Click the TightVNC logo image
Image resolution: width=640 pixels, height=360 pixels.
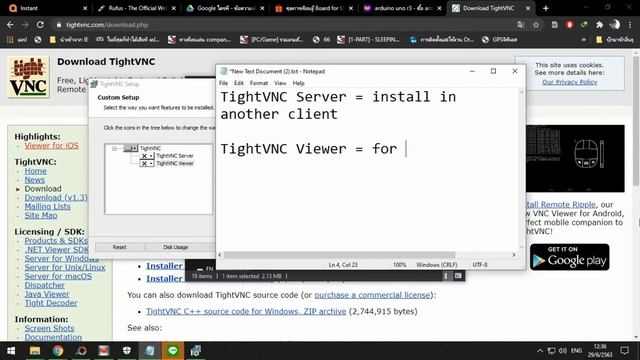pos(29,77)
